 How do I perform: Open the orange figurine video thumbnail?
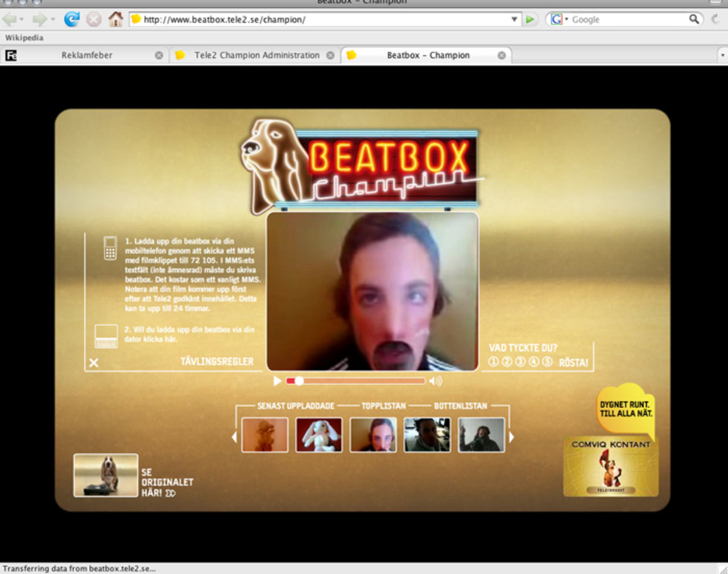pyautogui.click(x=264, y=435)
